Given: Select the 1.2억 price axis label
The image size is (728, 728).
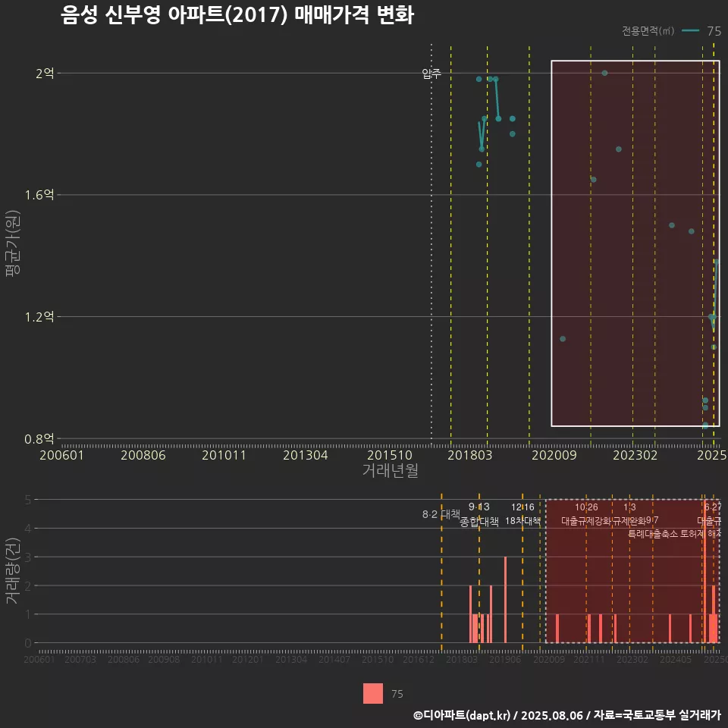Looking at the screenshot, I should [x=39, y=317].
